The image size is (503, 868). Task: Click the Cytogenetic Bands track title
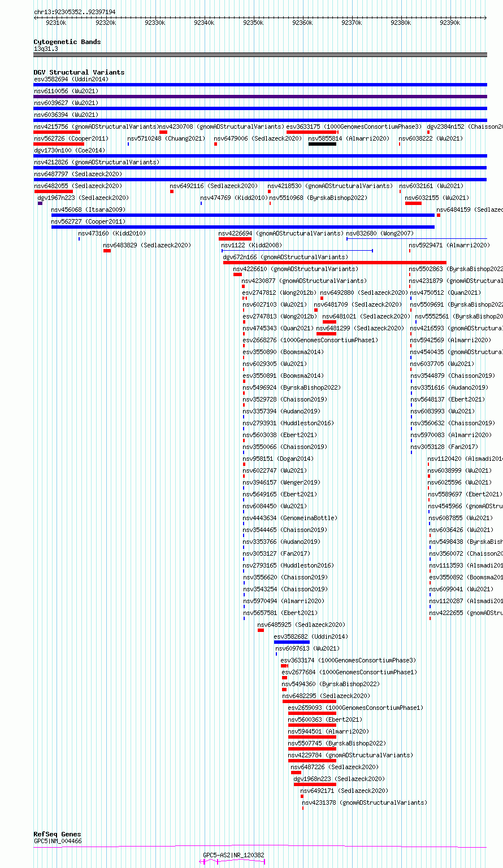click(x=67, y=42)
